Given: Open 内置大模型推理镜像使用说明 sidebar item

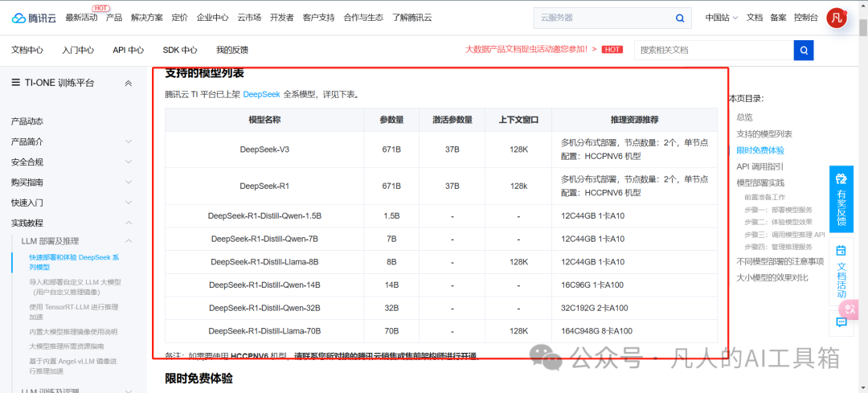Looking at the screenshot, I should coord(73,332).
